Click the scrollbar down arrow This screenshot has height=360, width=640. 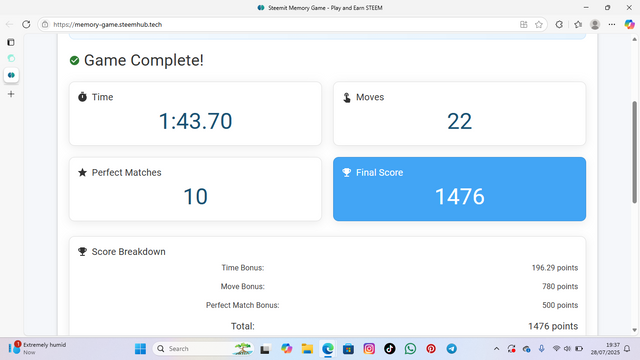point(634,330)
